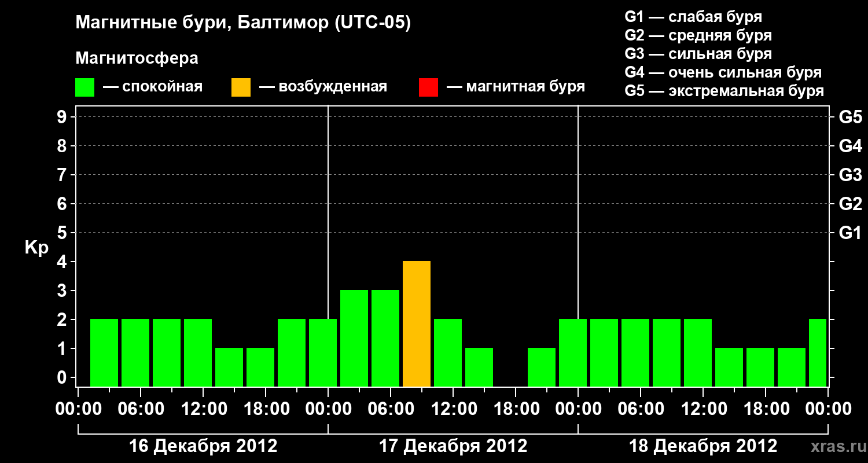Image resolution: width=868 pixels, height=463 pixels.
Task: Click the 'G1 — слабая буря' legend text
Action: [693, 17]
